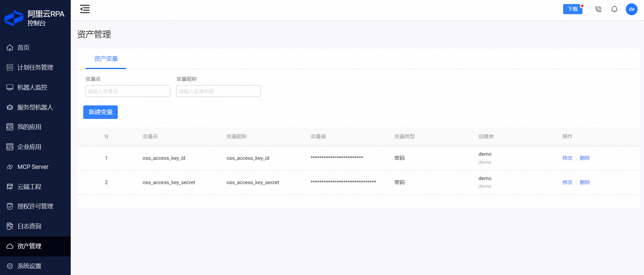Screen dimensions: 644x275
Task: Click 修改 for oss_access_key_secret row
Action: [568, 182]
